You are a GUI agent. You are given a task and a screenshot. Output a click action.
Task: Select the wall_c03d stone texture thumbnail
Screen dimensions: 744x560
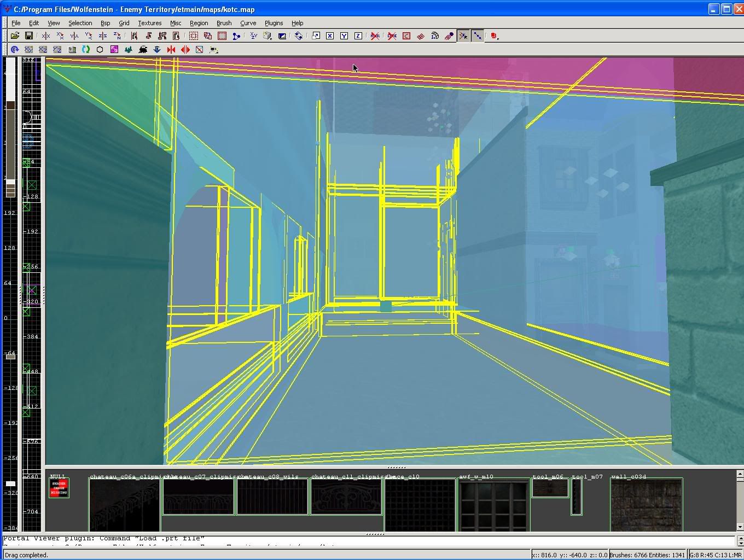[x=647, y=505]
